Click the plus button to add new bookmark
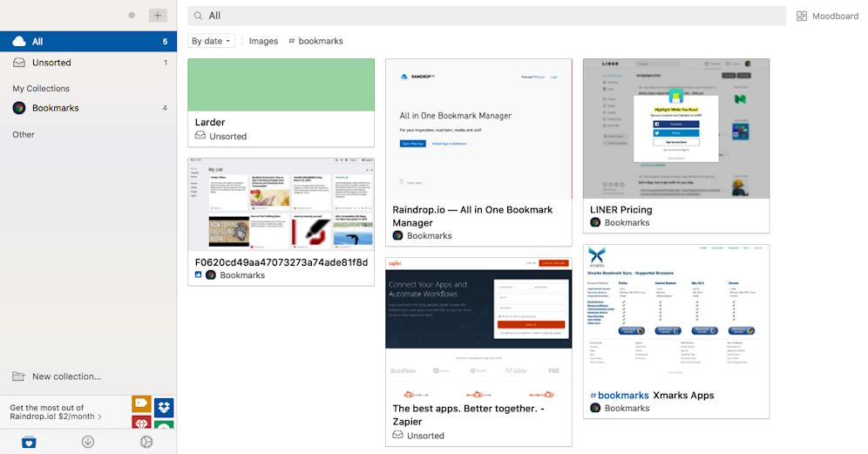The image size is (868, 454). click(158, 16)
